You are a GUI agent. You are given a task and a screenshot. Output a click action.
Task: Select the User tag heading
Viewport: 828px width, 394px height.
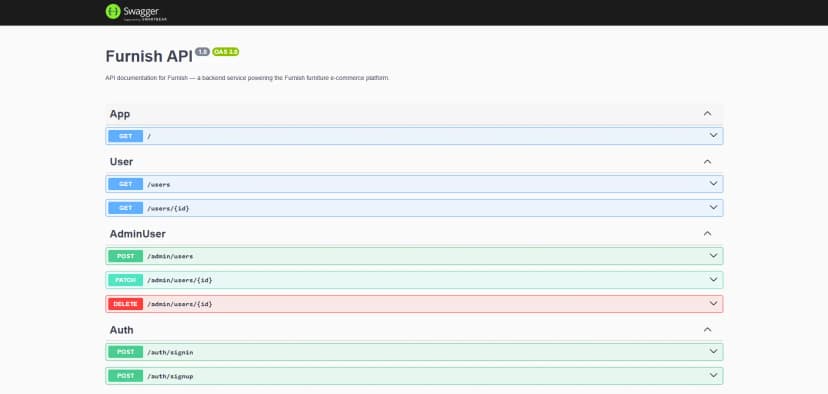click(121, 162)
